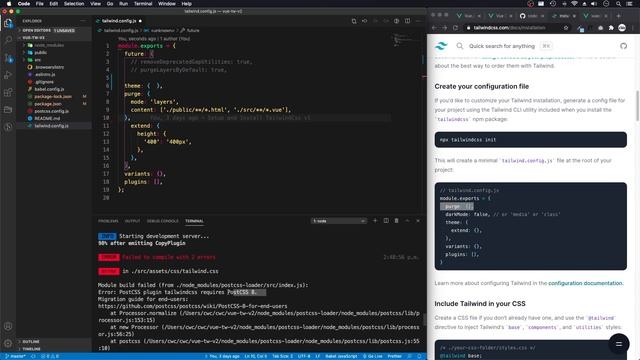640x360 pixels.
Task: Open babel.config.js in file explorer
Action: click(49, 89)
